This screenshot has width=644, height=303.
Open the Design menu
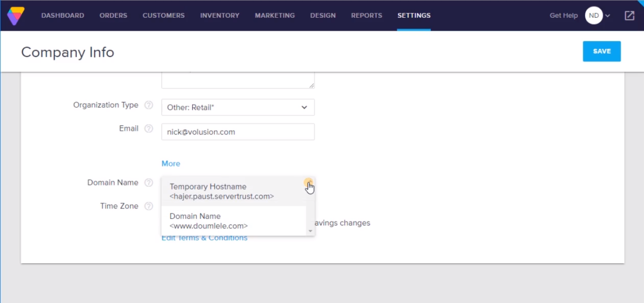[x=323, y=16]
